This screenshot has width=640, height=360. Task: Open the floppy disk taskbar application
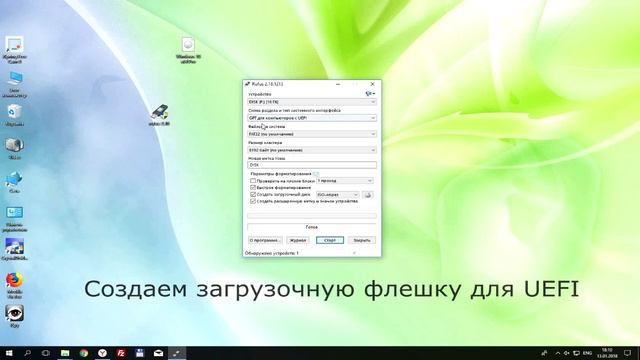pyautogui.click(x=140, y=353)
